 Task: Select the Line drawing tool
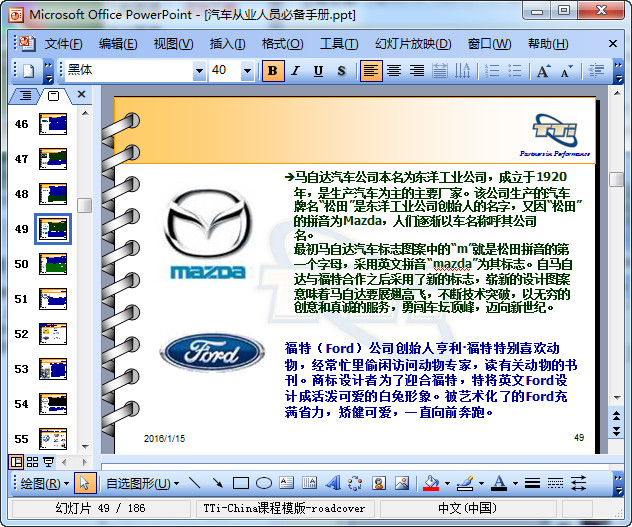pos(195,483)
